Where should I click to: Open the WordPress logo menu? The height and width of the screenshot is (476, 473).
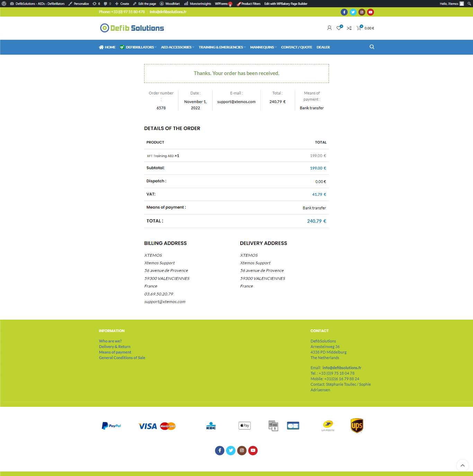click(4, 4)
